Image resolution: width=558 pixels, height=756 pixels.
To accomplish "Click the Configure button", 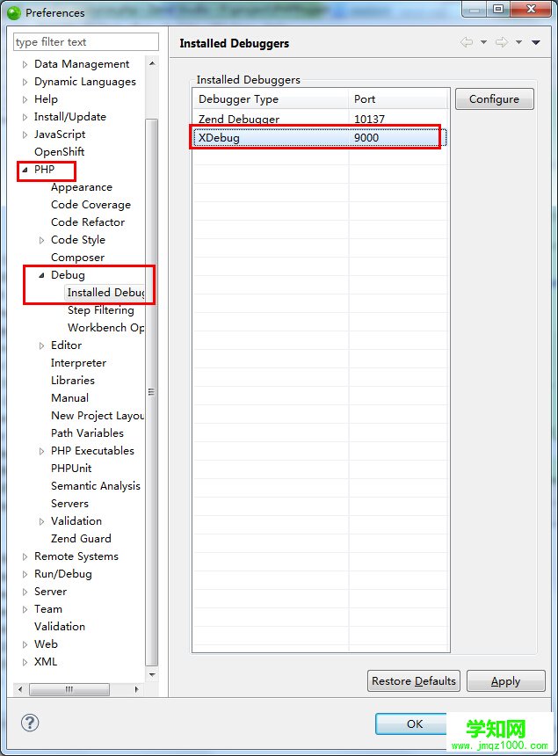I will pyautogui.click(x=495, y=98).
